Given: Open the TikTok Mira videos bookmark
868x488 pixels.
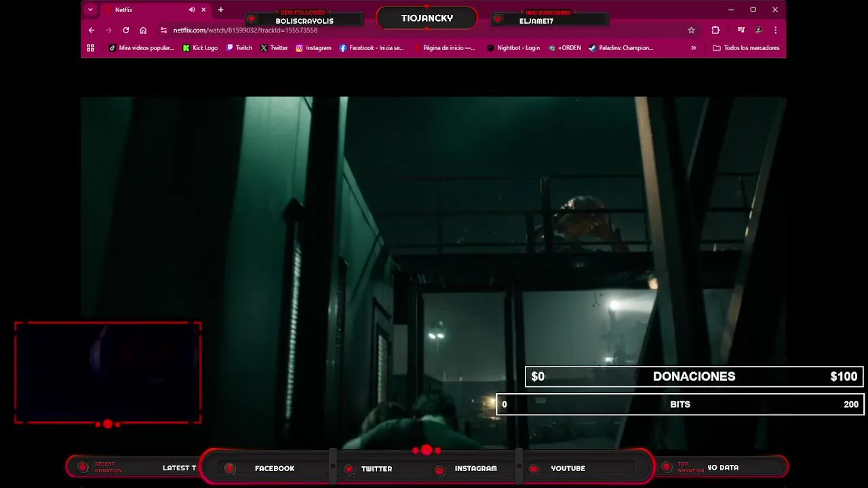Looking at the screenshot, I should tap(142, 48).
